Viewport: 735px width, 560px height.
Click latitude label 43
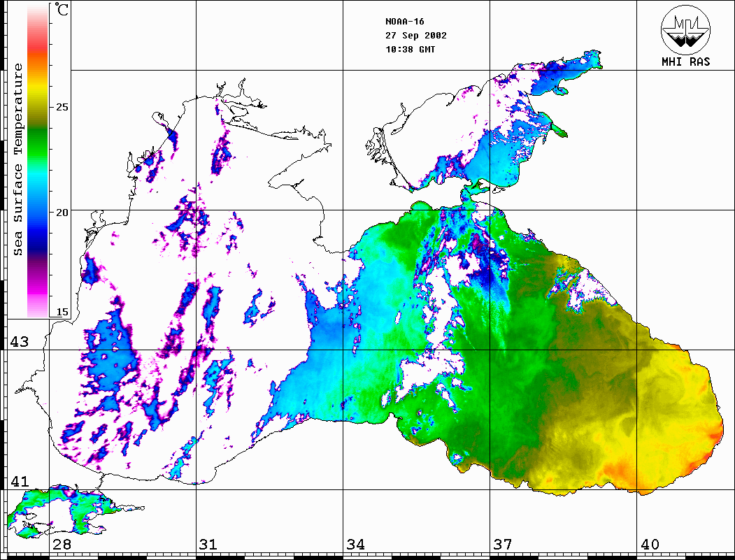(x=20, y=342)
